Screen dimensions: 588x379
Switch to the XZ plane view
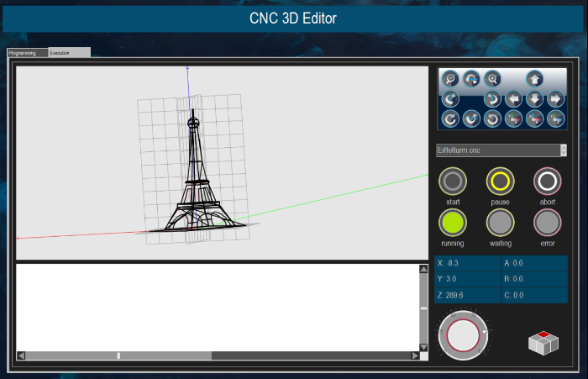pyautogui.click(x=534, y=119)
